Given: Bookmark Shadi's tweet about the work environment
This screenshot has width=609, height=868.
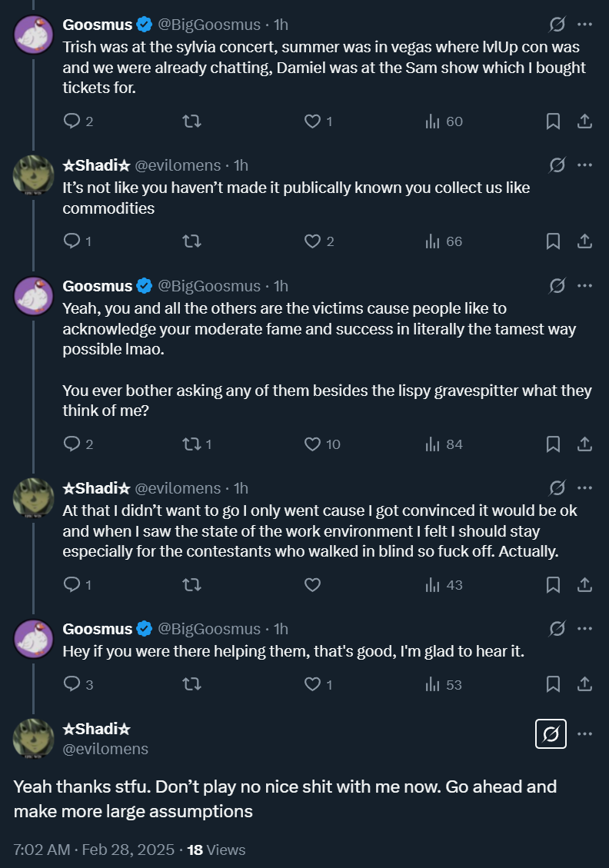Looking at the screenshot, I should [x=553, y=584].
